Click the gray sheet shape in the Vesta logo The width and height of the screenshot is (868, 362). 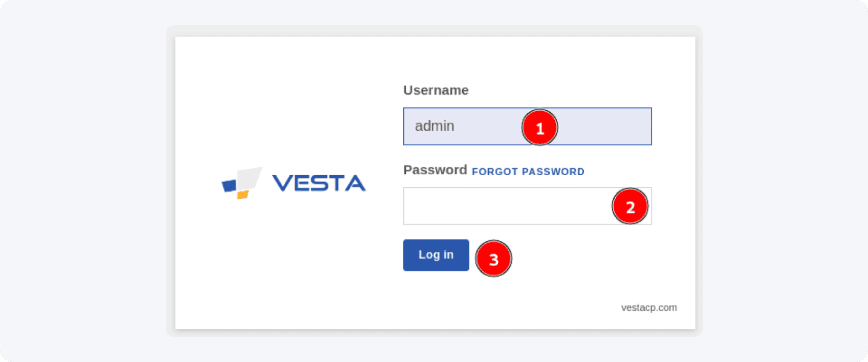point(250,177)
